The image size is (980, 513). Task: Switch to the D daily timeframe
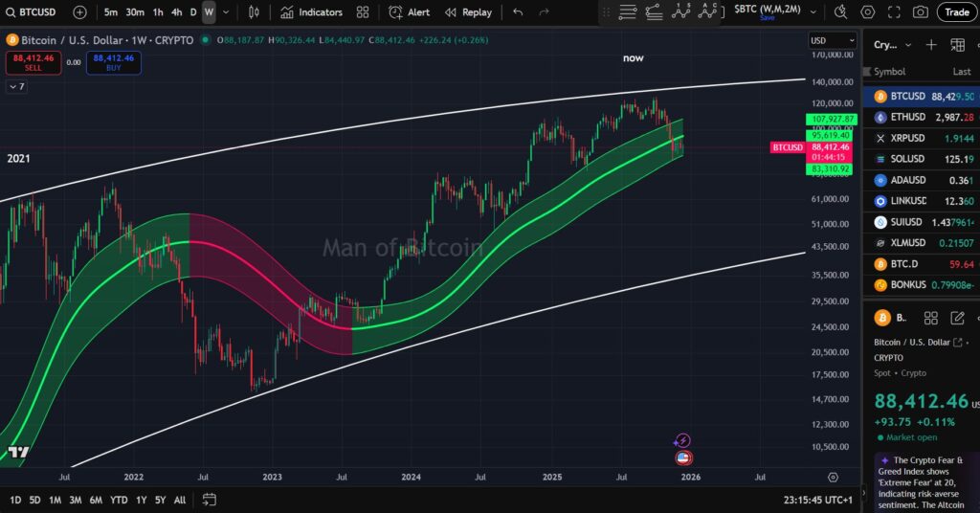193,11
